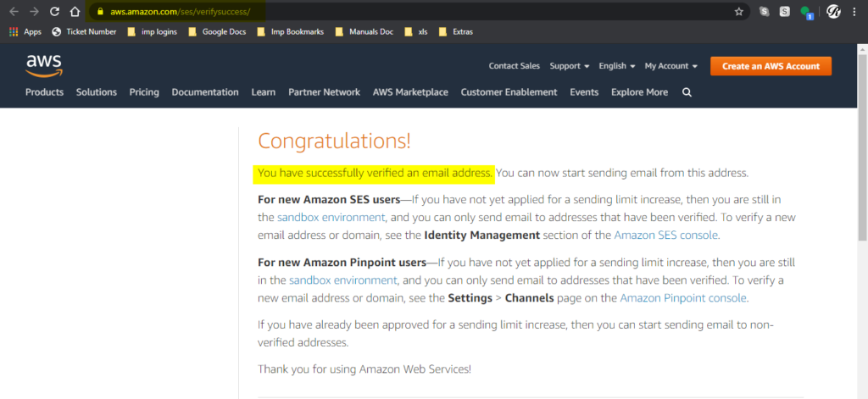Viewport: 868px width, 399px height.
Task: Go back using the browser back arrow
Action: coord(14,11)
